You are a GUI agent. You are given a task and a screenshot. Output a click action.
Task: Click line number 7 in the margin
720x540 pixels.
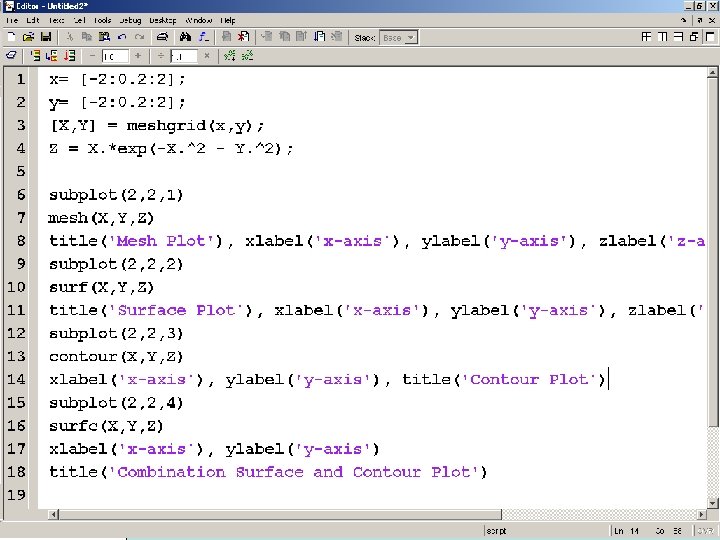(x=21, y=218)
